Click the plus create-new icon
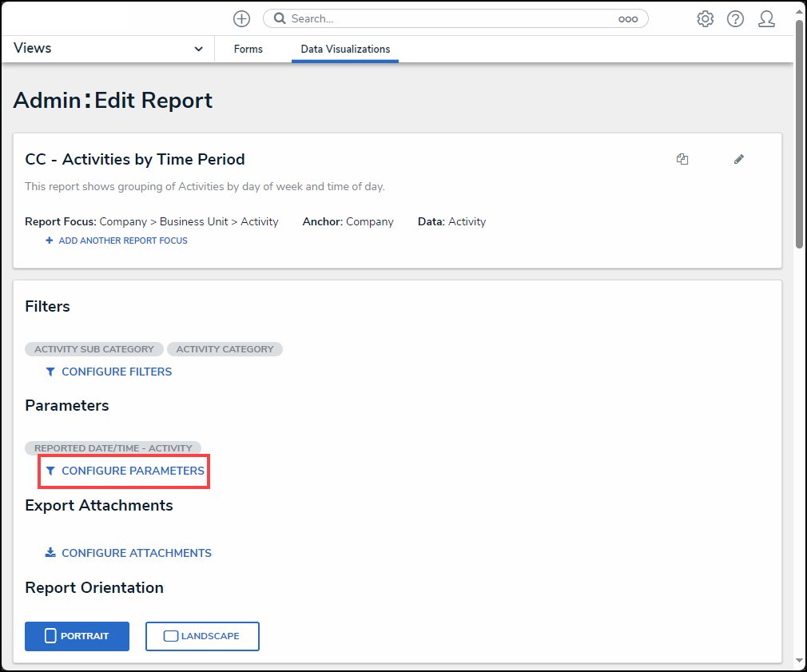This screenshot has height=672, width=807. [x=241, y=19]
